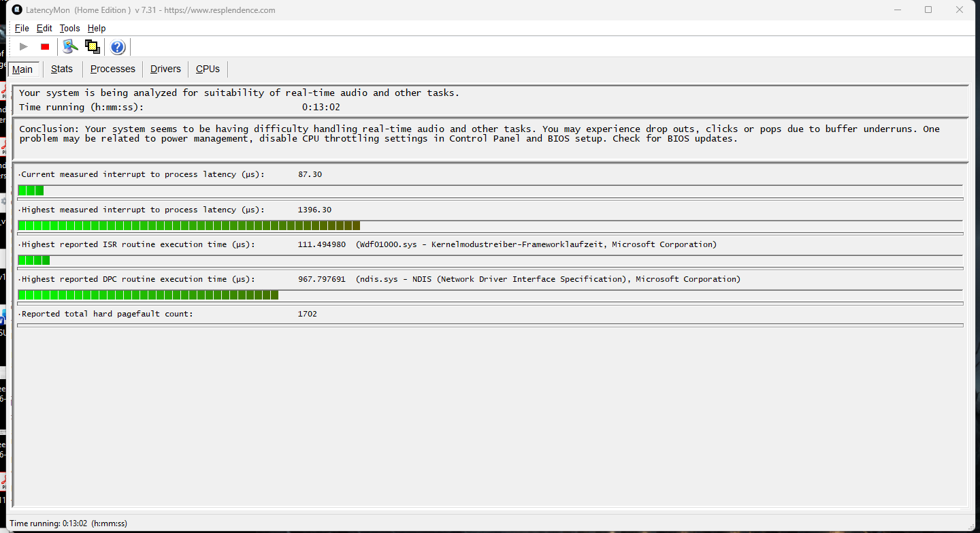Open the Edit menu
This screenshot has height=533, width=980.
click(44, 29)
